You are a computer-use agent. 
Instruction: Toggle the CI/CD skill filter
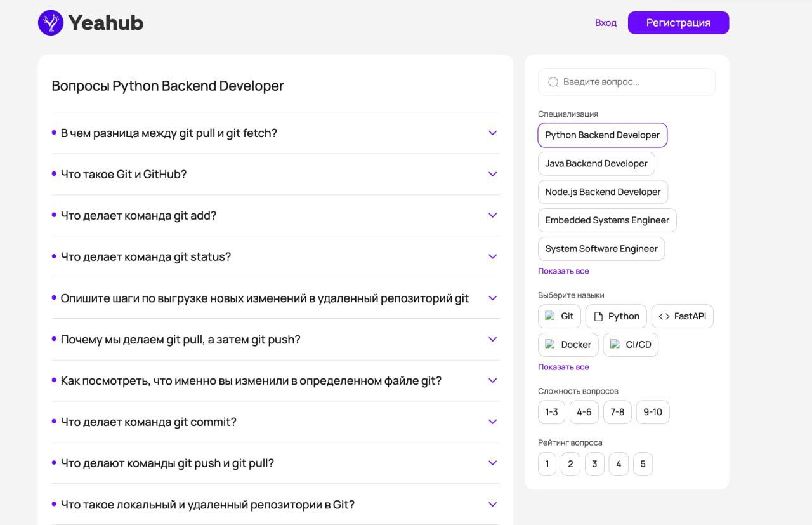tap(631, 345)
